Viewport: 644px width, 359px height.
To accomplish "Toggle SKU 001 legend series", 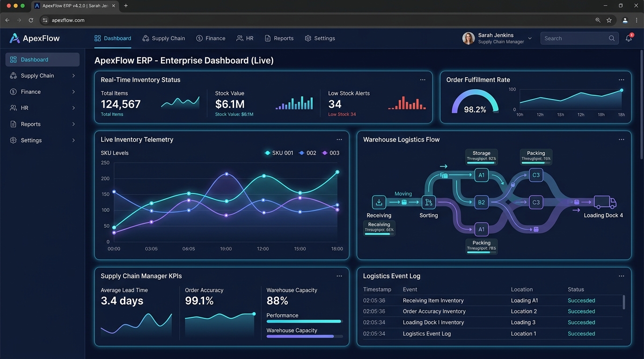I will click(x=279, y=153).
